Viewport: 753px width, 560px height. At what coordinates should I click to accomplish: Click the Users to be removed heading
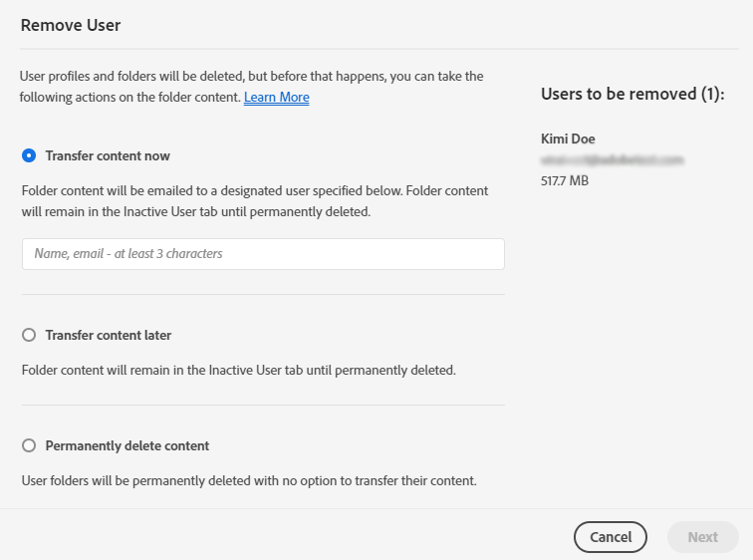point(632,94)
